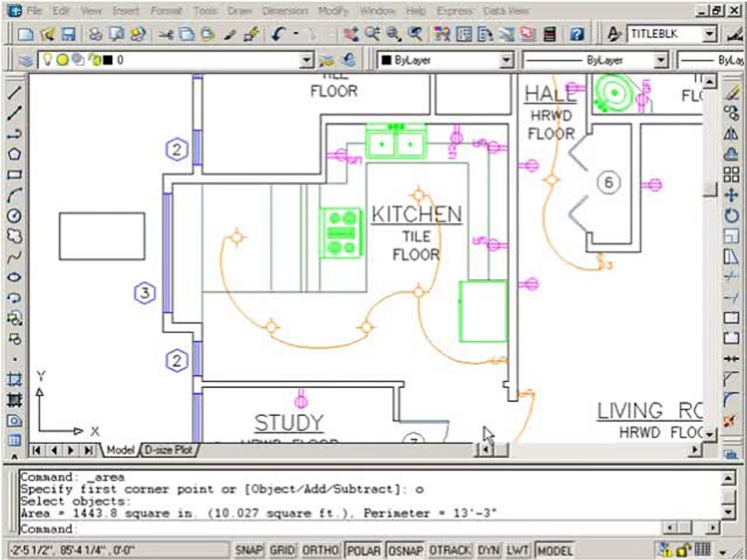Click the horizontal scrollbar right arrow

point(696,450)
